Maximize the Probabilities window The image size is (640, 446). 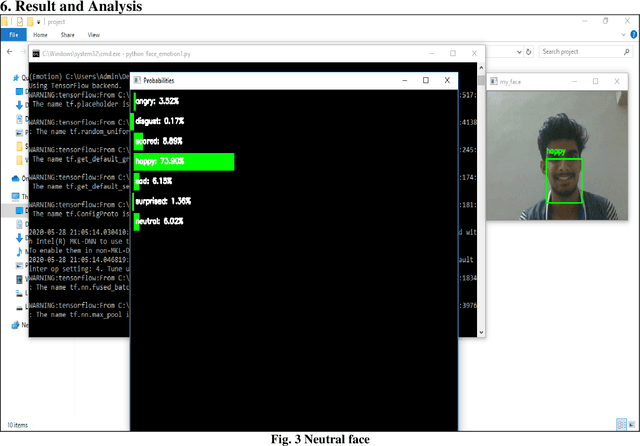(426, 80)
